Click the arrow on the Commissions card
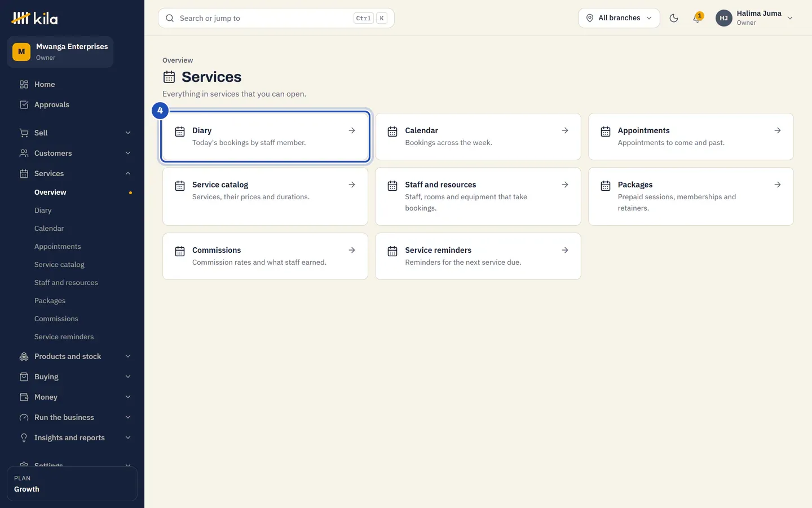 (x=352, y=250)
